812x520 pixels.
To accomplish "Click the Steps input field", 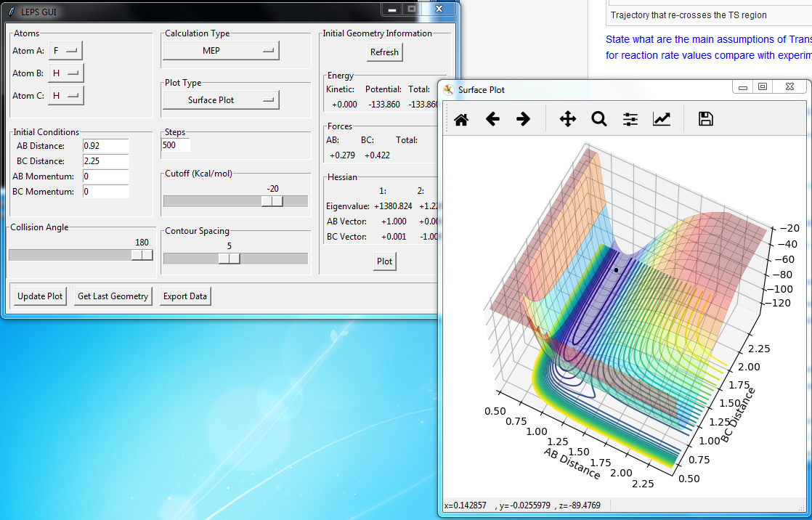I will click(x=176, y=145).
